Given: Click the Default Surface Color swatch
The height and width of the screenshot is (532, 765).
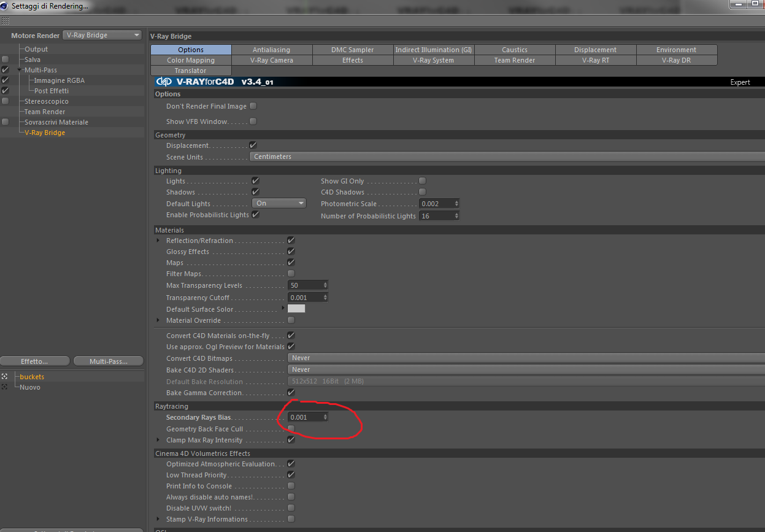Looking at the screenshot, I should [x=296, y=309].
